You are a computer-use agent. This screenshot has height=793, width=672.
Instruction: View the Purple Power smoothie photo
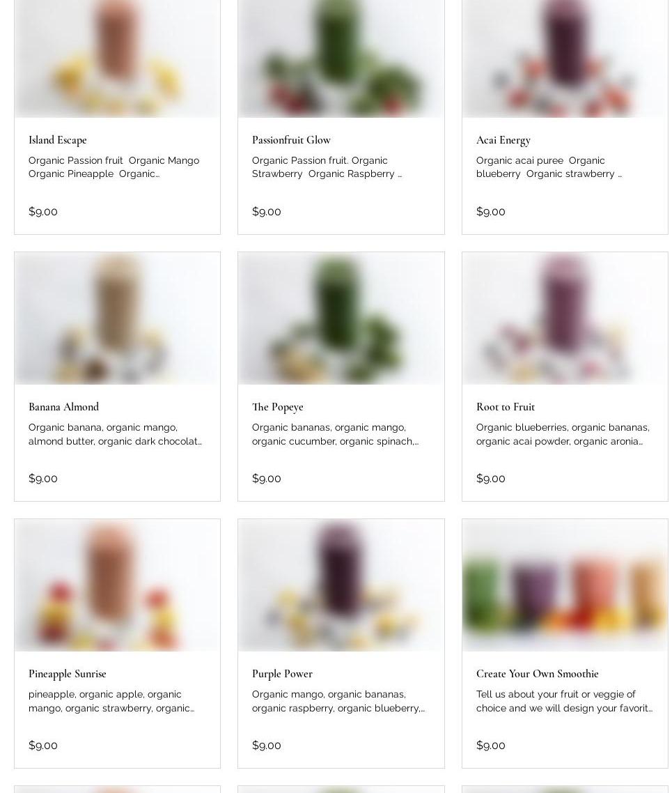coord(341,585)
